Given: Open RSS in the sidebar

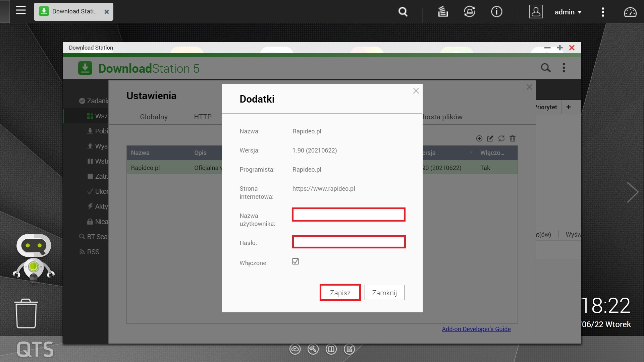Looking at the screenshot, I should pos(89,252).
